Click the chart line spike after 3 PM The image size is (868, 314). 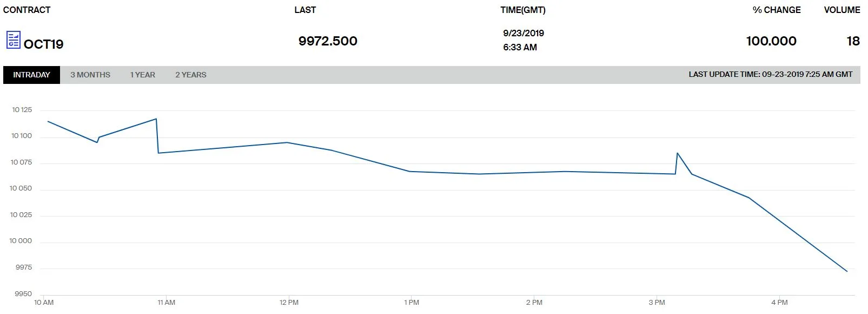pos(677,154)
